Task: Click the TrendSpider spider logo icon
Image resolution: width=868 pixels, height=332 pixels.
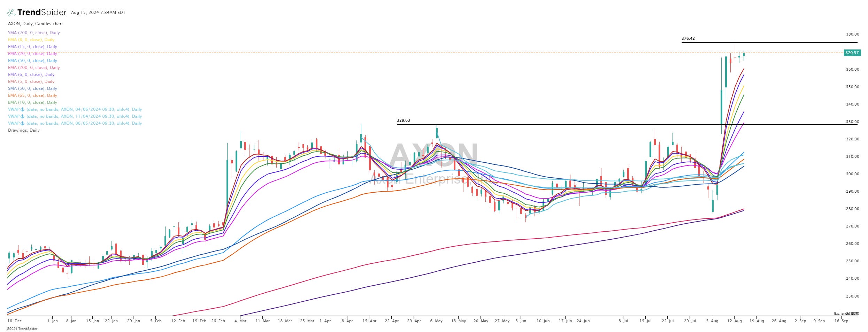Action: tap(11, 13)
